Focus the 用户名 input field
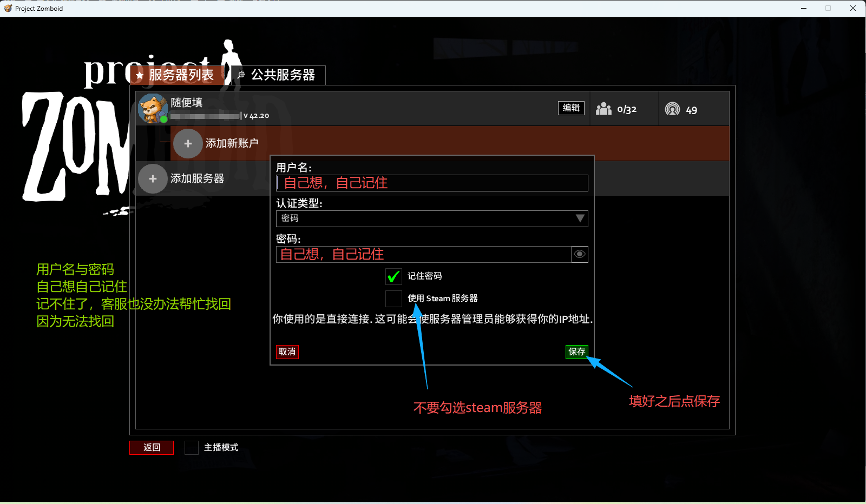 point(432,183)
